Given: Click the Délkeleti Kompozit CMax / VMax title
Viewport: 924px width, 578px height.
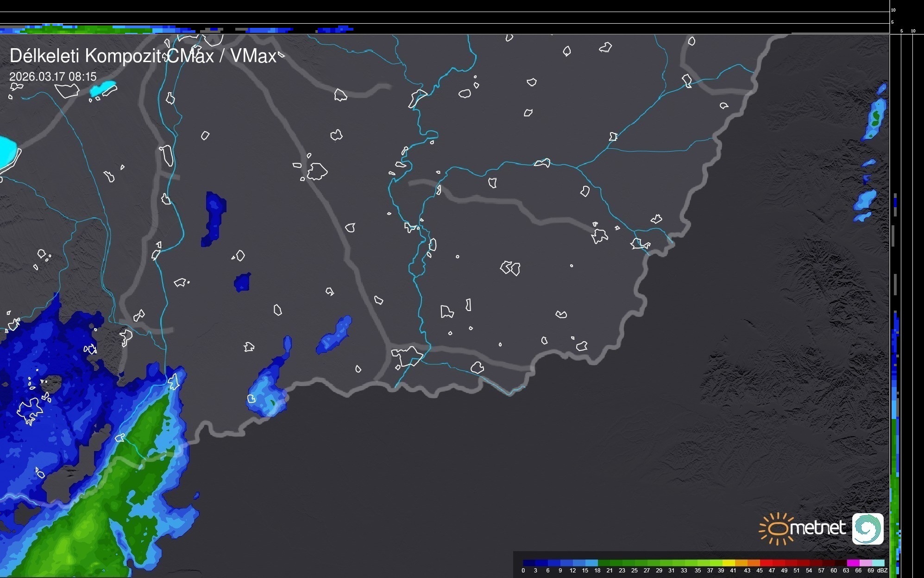Looking at the screenshot, I should (x=143, y=56).
